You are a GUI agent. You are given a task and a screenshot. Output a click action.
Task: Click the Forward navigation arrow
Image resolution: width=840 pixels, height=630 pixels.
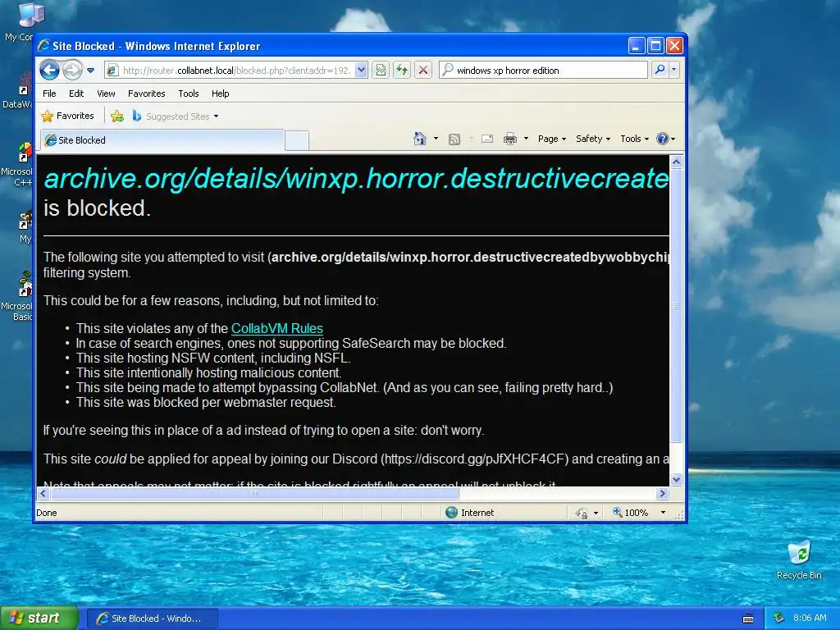(x=72, y=71)
